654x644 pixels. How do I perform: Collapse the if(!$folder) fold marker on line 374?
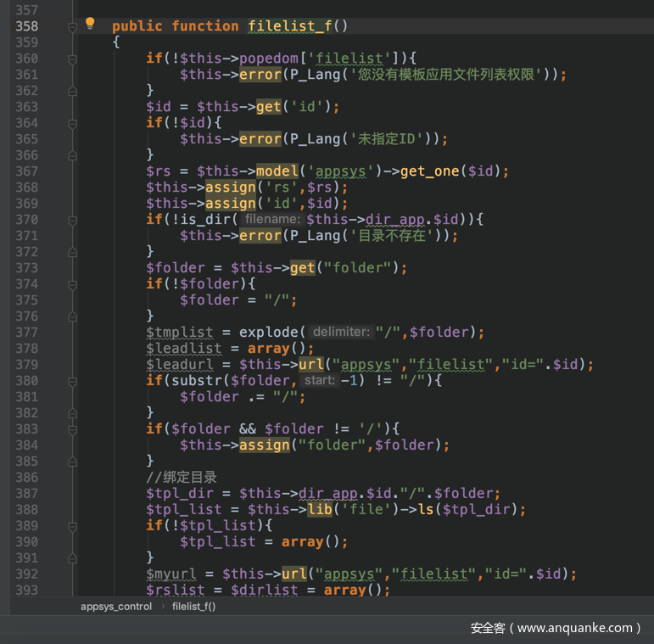73,285
